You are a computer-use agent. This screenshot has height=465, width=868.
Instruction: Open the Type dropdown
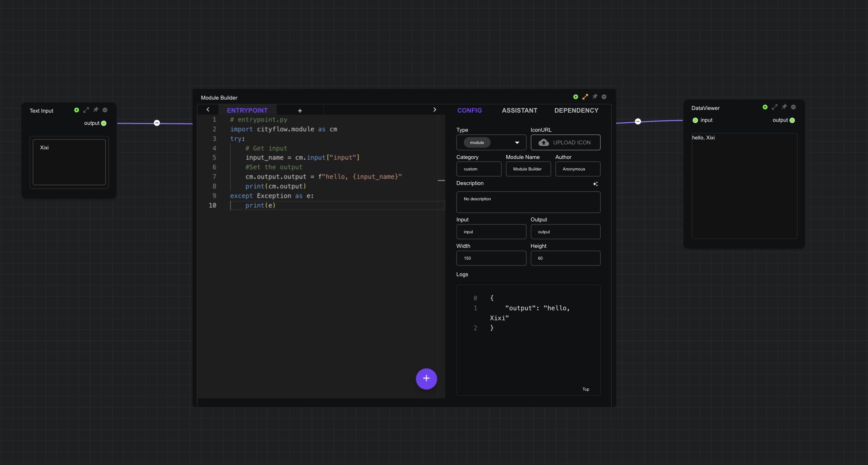[517, 143]
